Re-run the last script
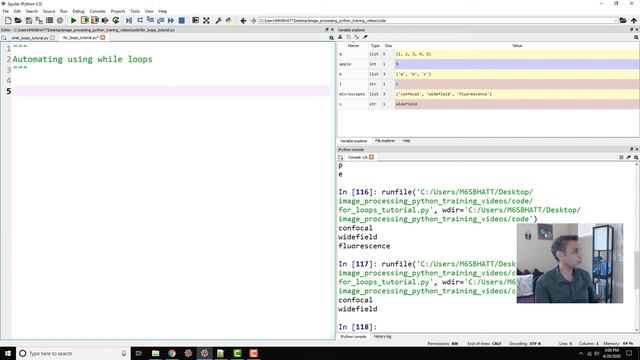Image resolution: width=640 pixels, height=360 pixels. (116, 20)
